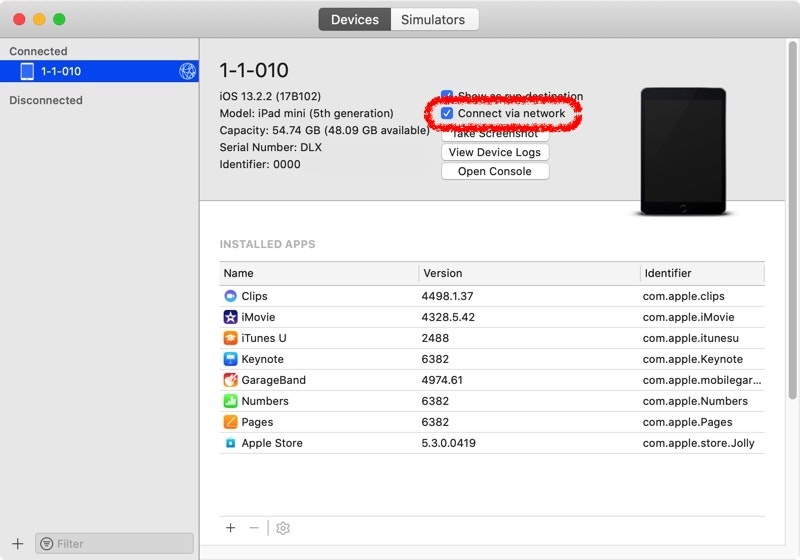
Task: Click the filter icon in sidebar search field
Action: tap(46, 544)
